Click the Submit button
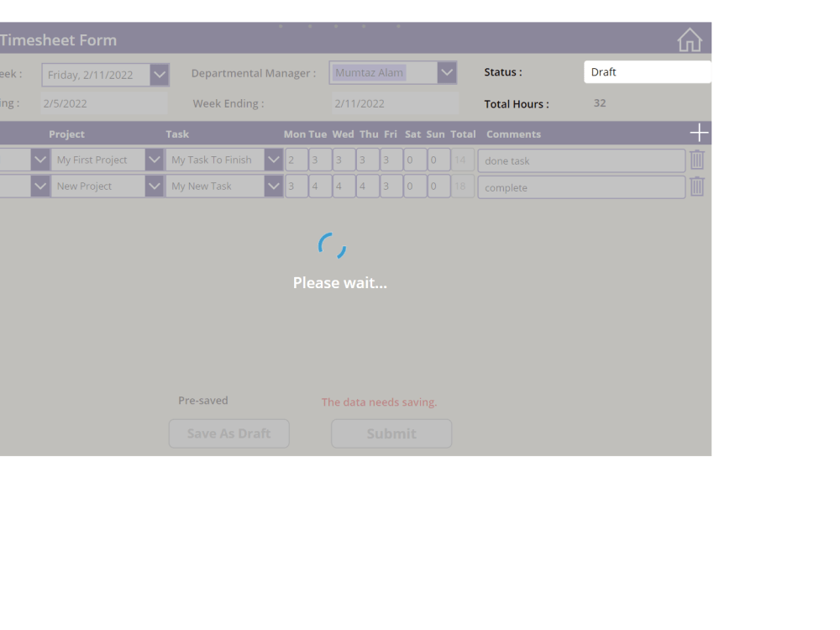This screenshot has height=630, width=840. [391, 433]
